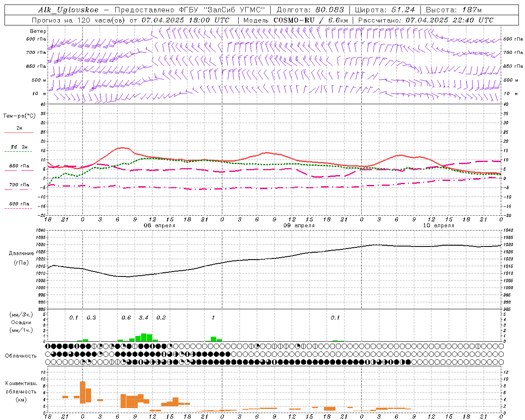
Task: Click the 'Высота: 187м' header field
Action: tap(454, 10)
